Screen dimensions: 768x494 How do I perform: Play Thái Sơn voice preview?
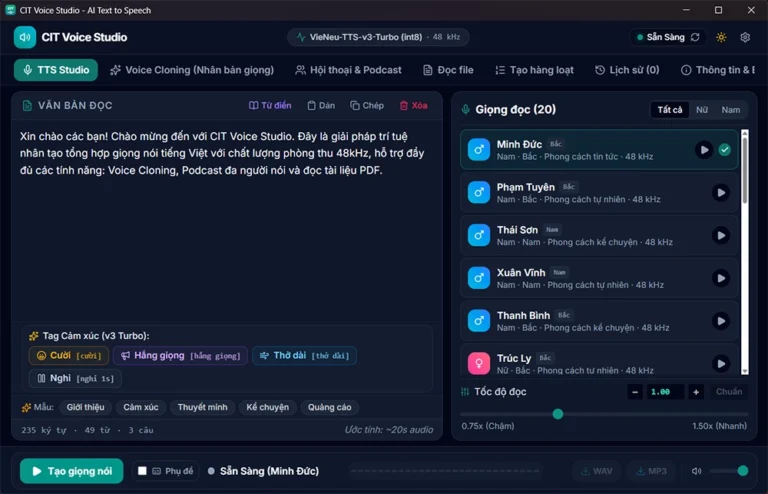coord(721,235)
